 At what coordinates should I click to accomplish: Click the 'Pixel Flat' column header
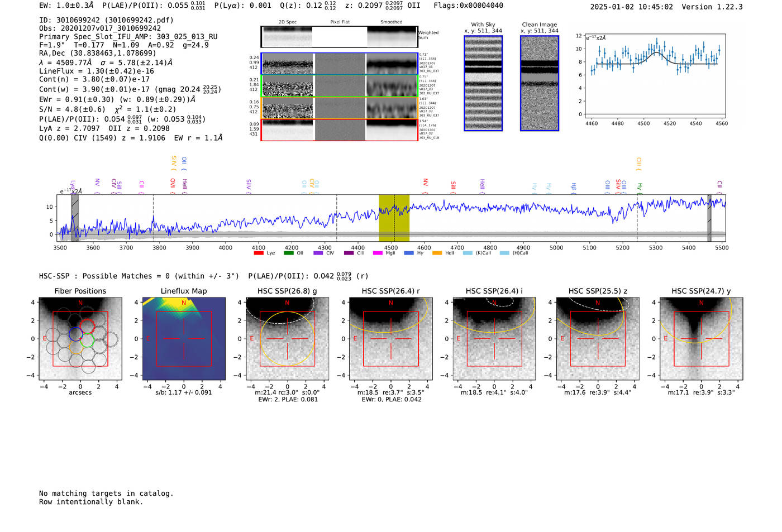(340, 22)
